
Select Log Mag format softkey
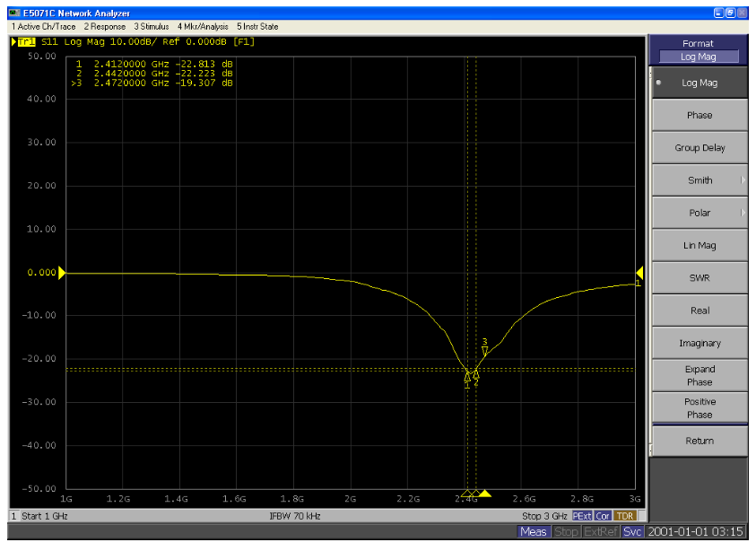pos(700,83)
